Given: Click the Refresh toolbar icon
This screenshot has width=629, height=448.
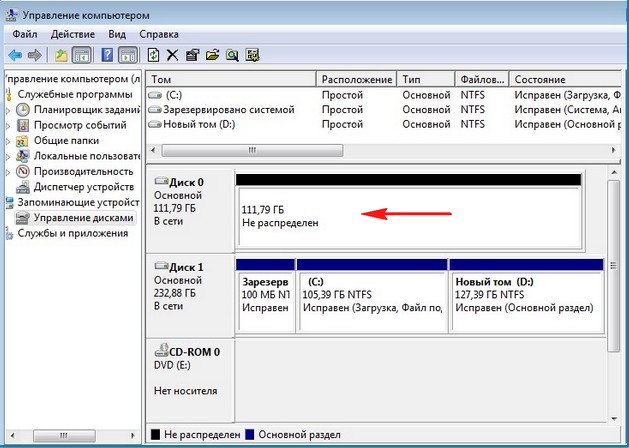Looking at the screenshot, I should pos(153,54).
